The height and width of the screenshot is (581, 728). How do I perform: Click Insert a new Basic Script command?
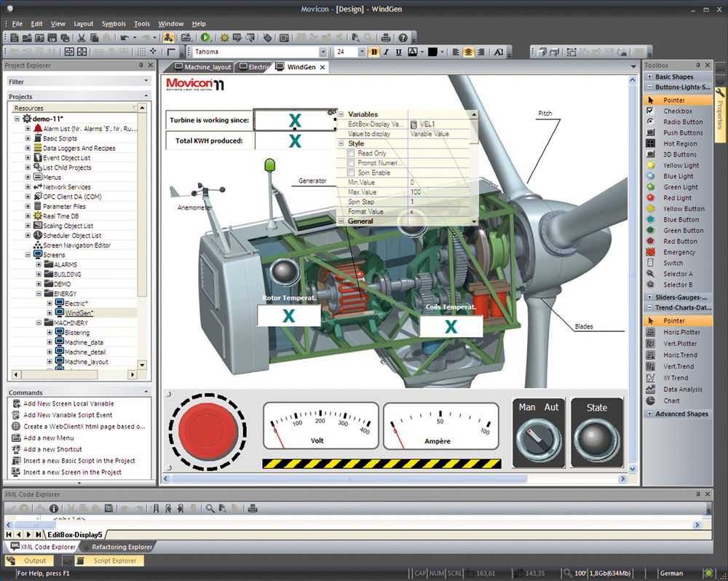pyautogui.click(x=79, y=461)
